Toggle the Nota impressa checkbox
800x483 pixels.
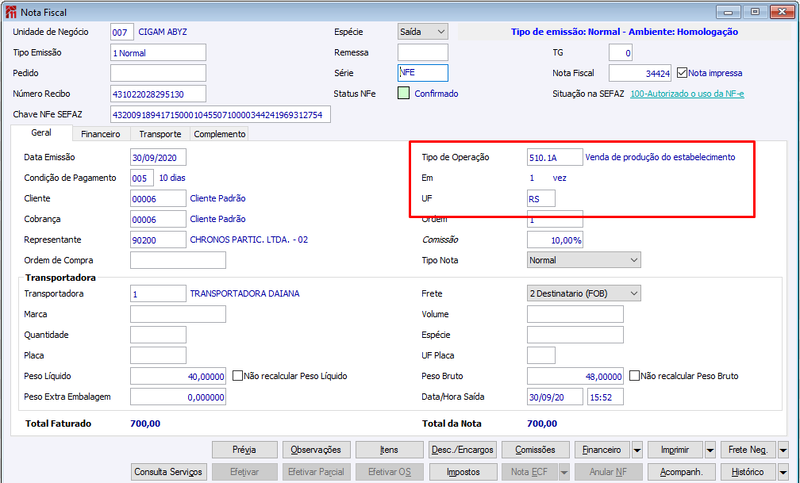tap(682, 73)
